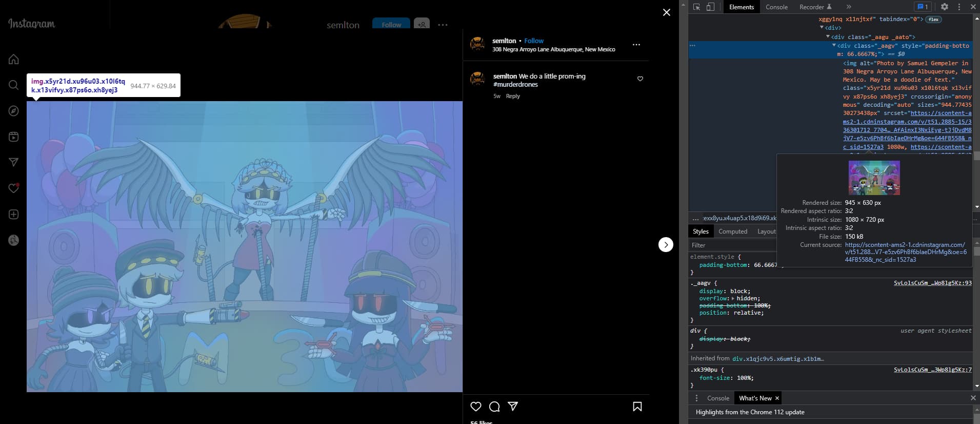Open Messages paper-plane icon in sidebar

coord(14,162)
